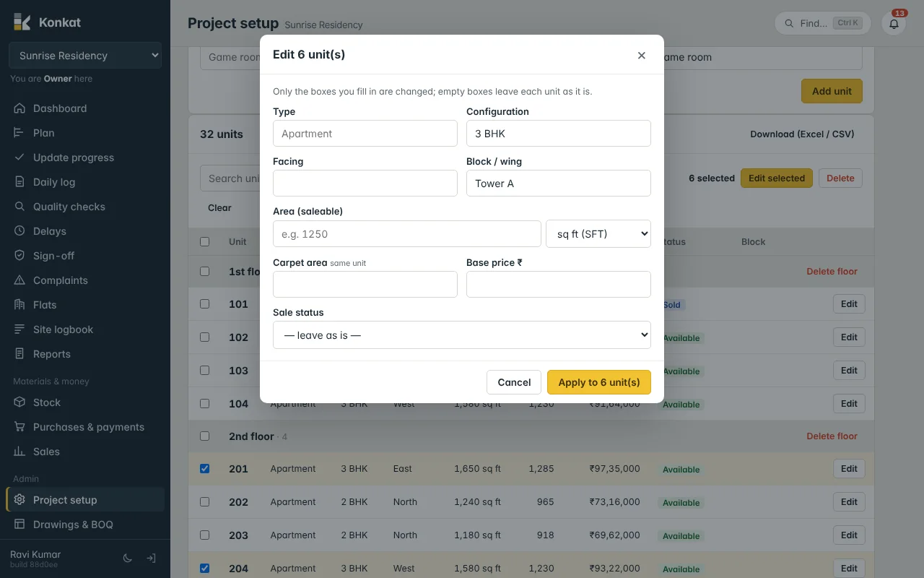
Task: Click the Stock box icon
Action: (19, 402)
